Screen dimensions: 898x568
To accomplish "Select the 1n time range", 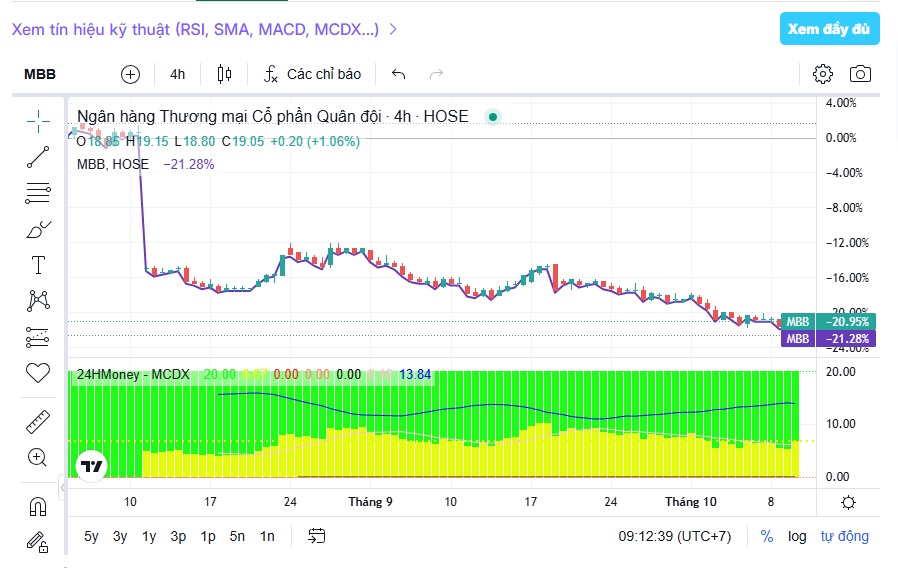I will click(267, 537).
